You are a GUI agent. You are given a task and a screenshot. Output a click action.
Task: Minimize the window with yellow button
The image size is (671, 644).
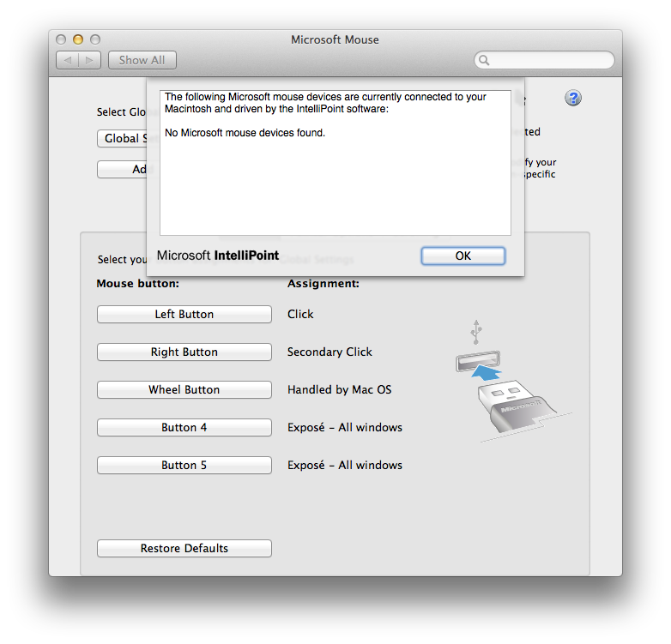(78, 39)
